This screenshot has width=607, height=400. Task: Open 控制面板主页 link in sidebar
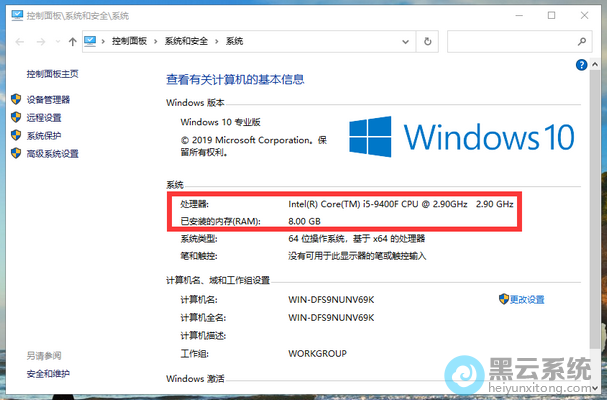tap(52, 74)
